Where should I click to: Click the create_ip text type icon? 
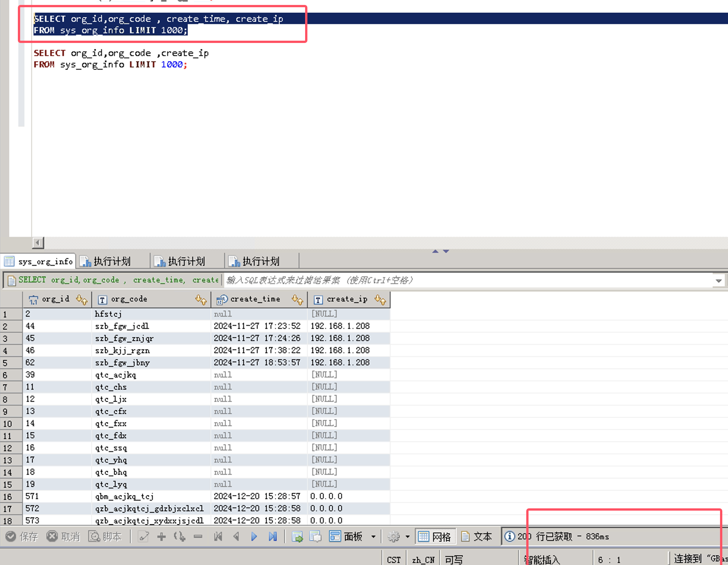[x=318, y=300]
